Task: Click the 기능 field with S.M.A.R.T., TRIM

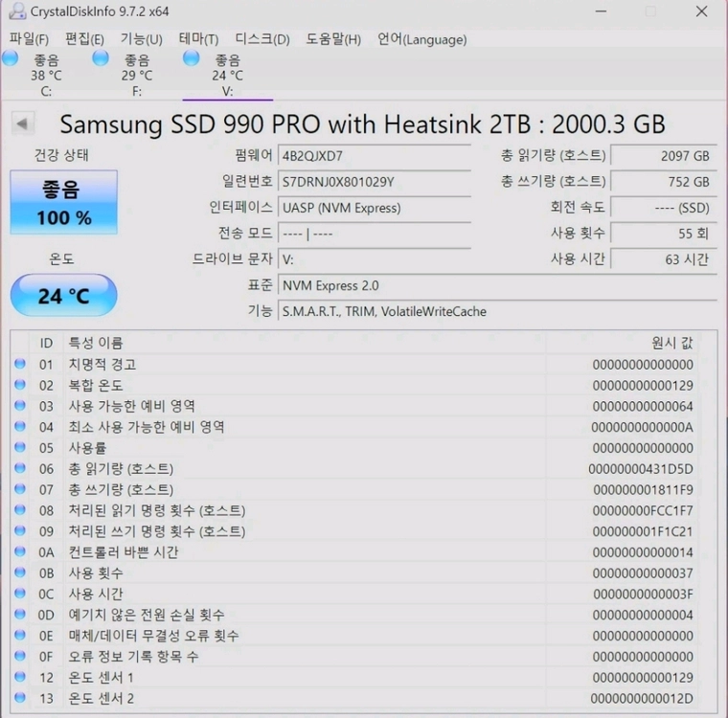Action: [x=497, y=311]
